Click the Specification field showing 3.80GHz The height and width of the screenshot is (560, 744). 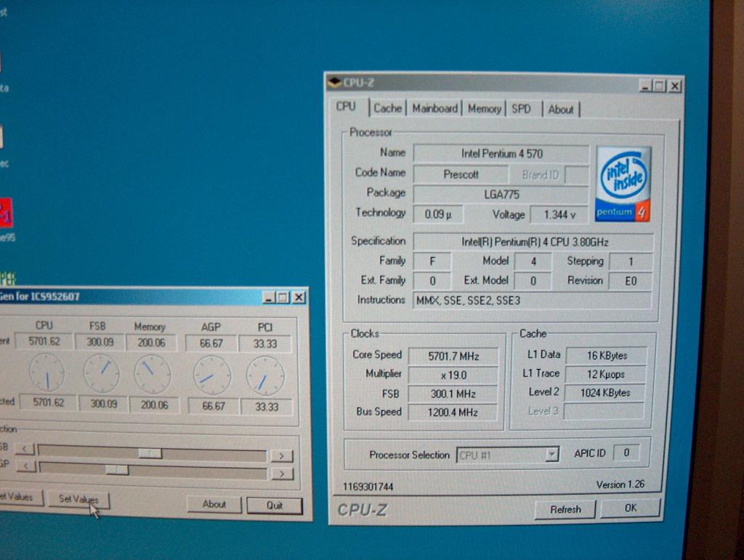[534, 243]
